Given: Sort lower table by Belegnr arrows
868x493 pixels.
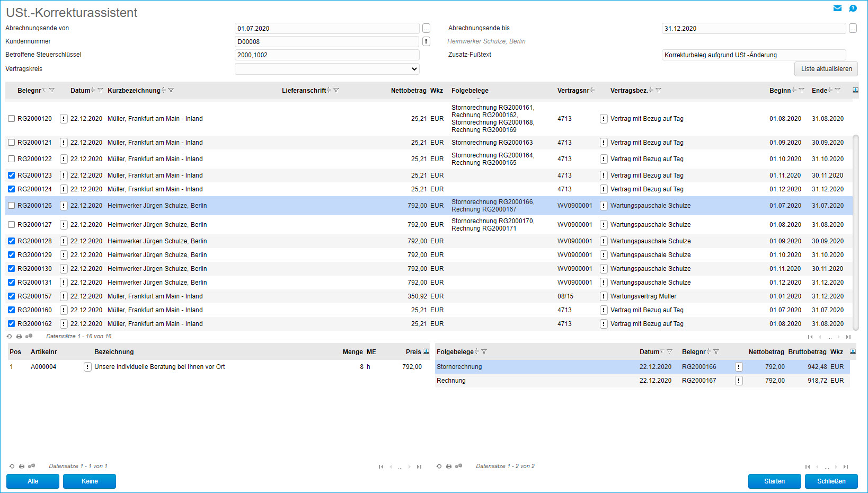Looking at the screenshot, I should tap(708, 351).
